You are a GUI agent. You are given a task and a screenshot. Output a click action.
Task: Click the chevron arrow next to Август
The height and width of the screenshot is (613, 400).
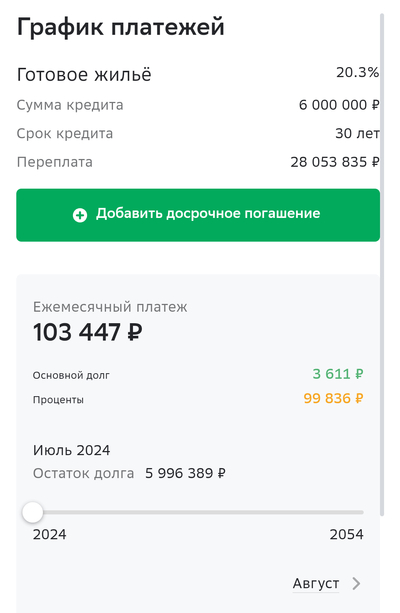356,583
